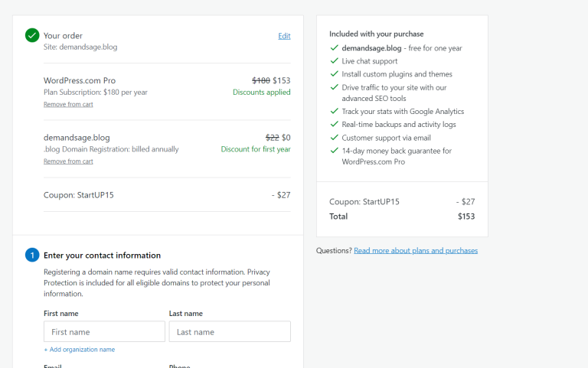Click checkmark beside Customer support via email

334,137
